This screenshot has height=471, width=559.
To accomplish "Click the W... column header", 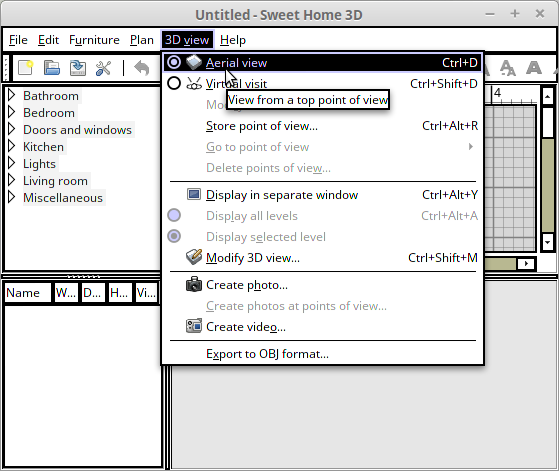I will tap(66, 293).
